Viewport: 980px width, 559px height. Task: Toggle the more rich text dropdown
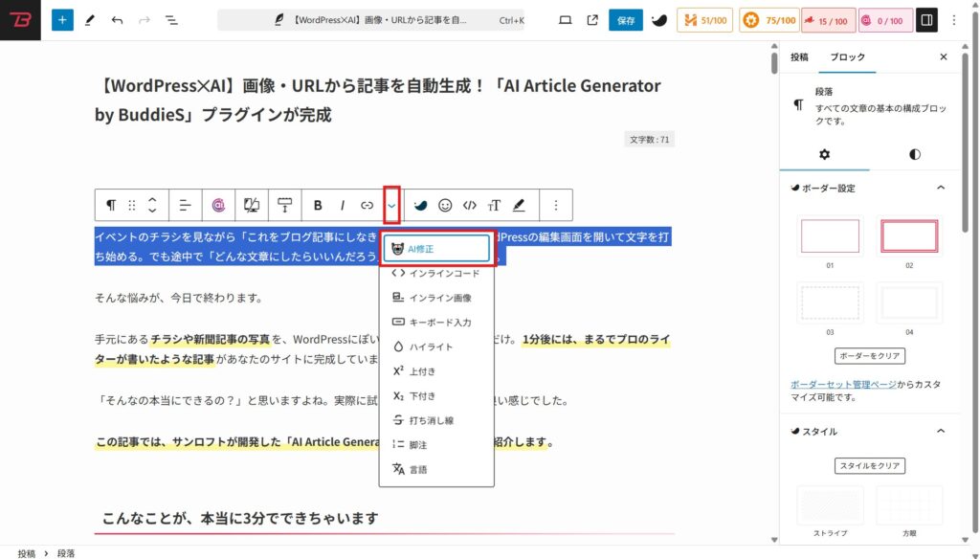pos(391,205)
